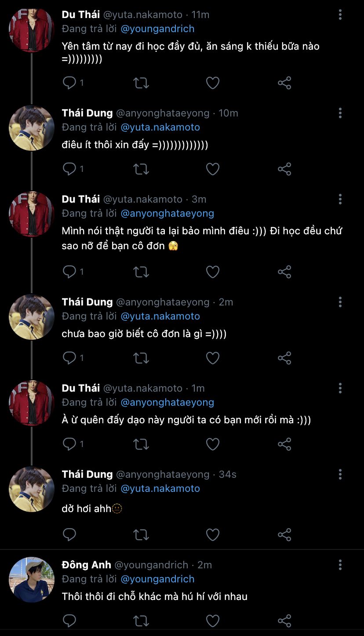Share Du Thái's 1m tweet

pos(284,444)
